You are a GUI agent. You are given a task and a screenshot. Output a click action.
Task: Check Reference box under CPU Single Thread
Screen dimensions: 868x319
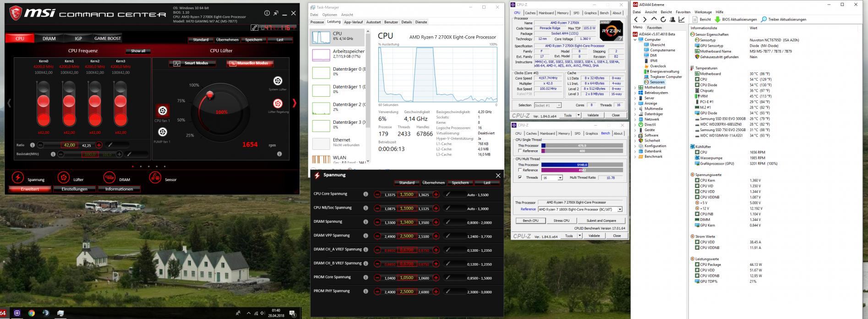point(520,151)
